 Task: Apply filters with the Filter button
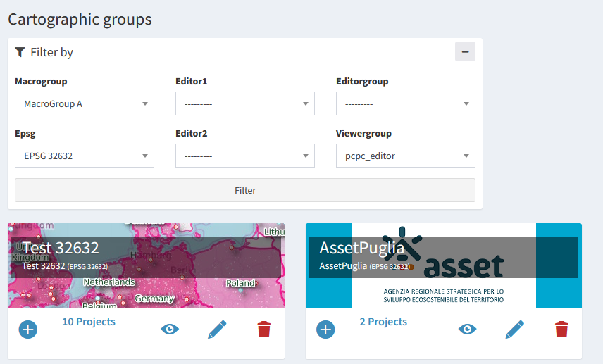245,190
